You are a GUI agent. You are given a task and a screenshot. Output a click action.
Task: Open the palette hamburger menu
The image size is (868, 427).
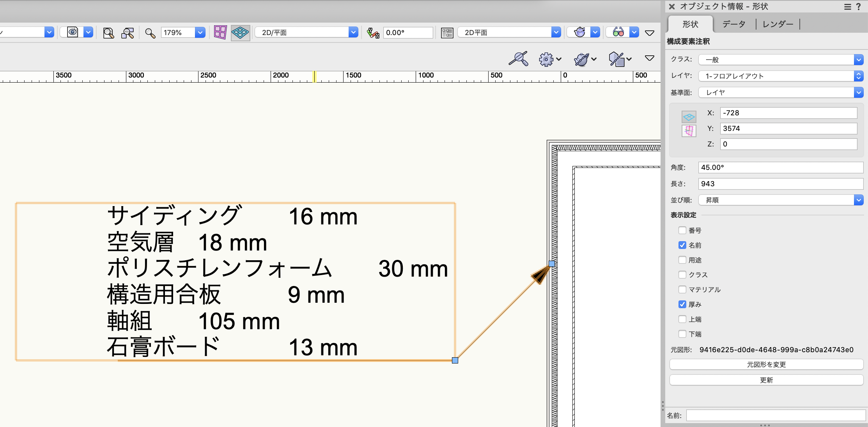coord(848,7)
